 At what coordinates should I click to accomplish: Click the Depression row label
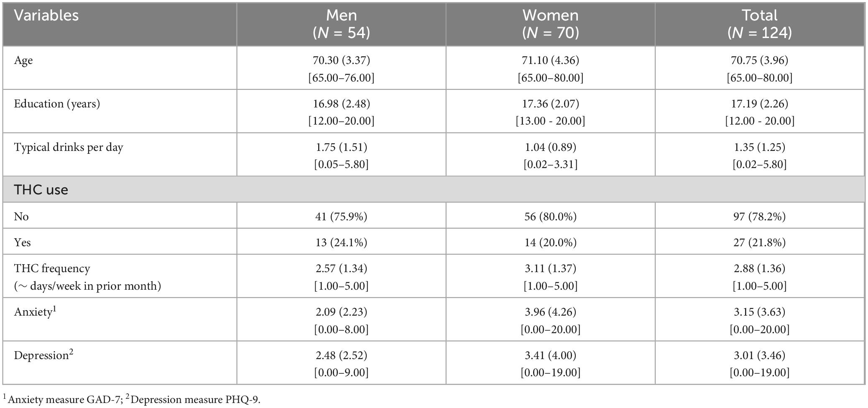point(41,355)
